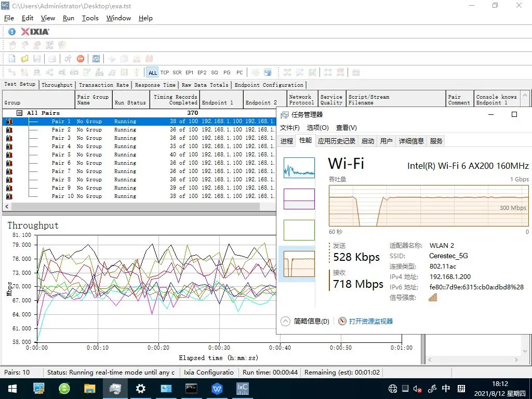Toggle the SCR filter button
This screenshot has height=399, width=532.
click(177, 73)
